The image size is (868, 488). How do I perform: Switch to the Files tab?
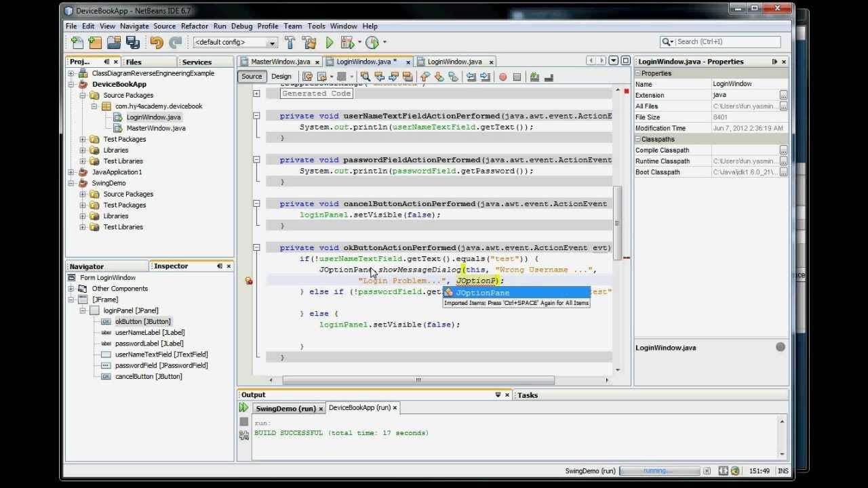(134, 62)
